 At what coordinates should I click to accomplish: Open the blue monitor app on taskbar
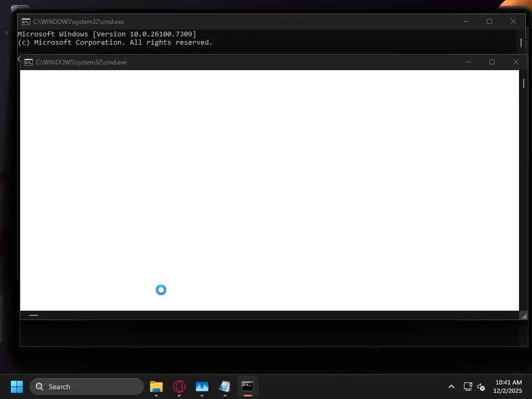click(202, 387)
